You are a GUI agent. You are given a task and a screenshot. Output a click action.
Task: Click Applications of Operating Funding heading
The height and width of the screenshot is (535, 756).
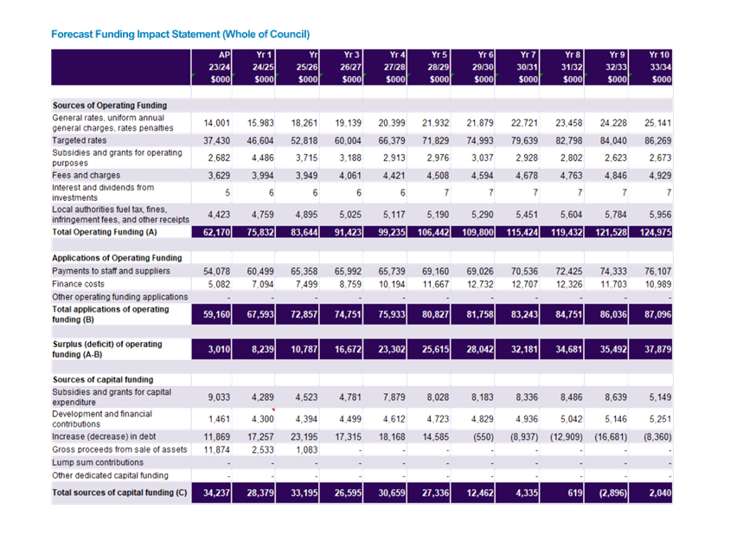coord(117,258)
